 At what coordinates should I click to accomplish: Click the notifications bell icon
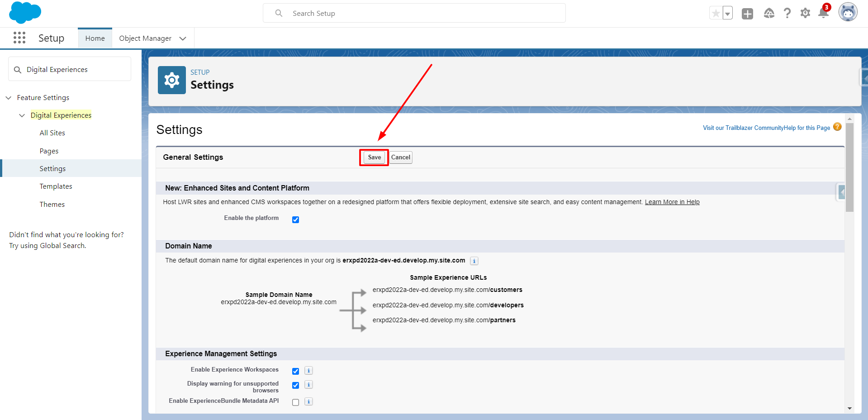[823, 13]
